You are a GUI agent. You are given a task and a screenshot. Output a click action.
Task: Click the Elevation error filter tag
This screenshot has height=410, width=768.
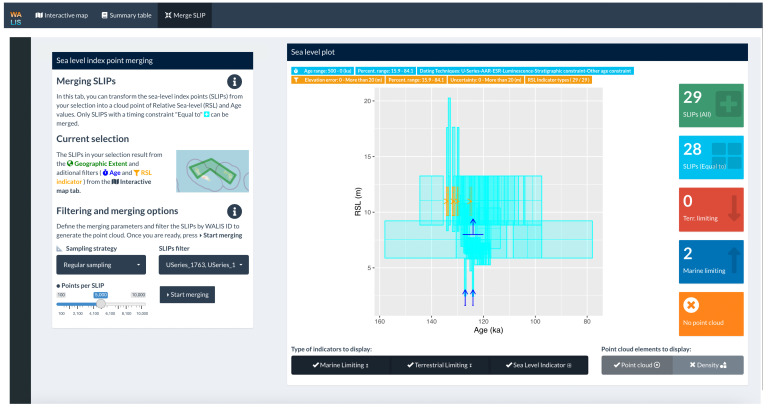pos(338,80)
